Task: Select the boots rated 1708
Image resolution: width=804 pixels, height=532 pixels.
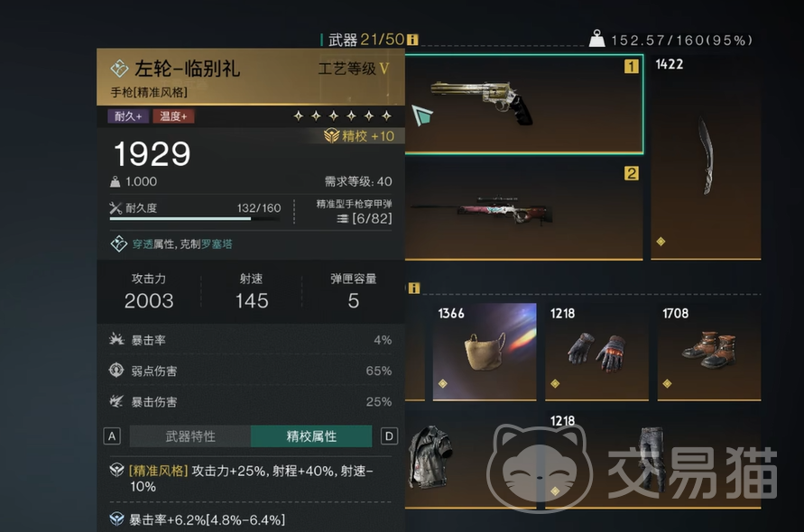Action: point(708,352)
